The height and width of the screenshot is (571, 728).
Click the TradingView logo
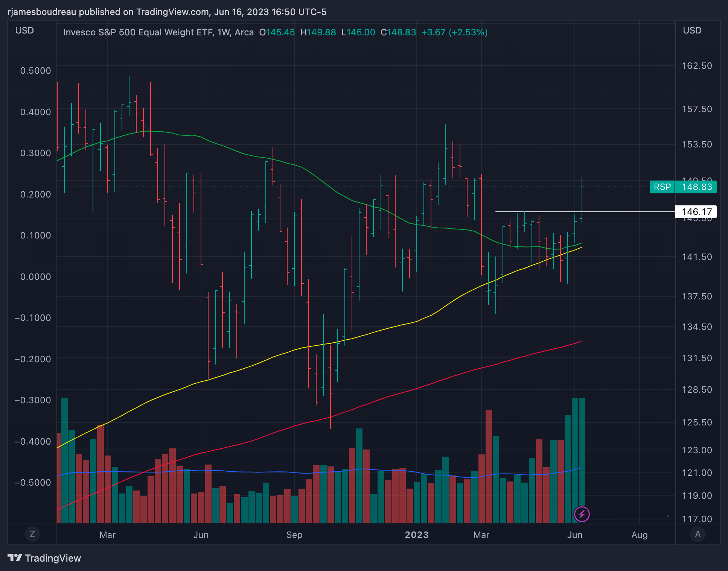(x=44, y=558)
